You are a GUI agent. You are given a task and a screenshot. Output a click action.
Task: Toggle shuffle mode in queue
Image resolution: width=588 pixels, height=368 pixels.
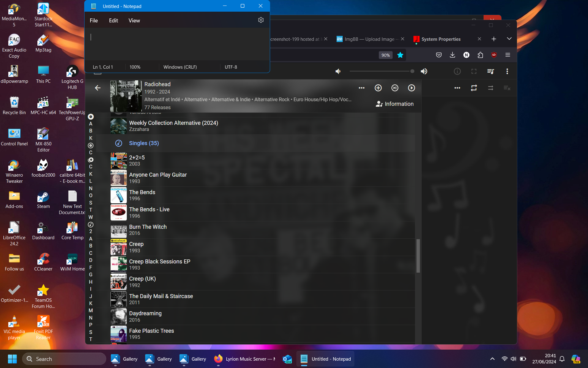pyautogui.click(x=491, y=88)
